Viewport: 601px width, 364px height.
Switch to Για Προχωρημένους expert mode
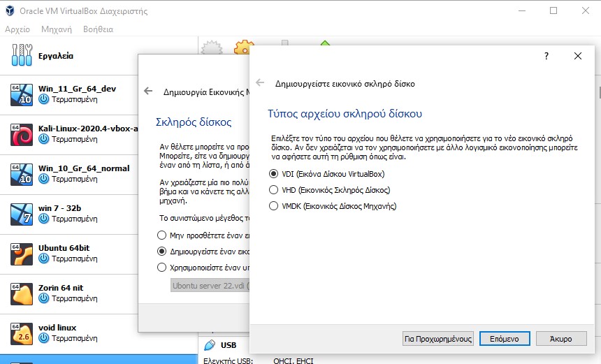pyautogui.click(x=438, y=339)
